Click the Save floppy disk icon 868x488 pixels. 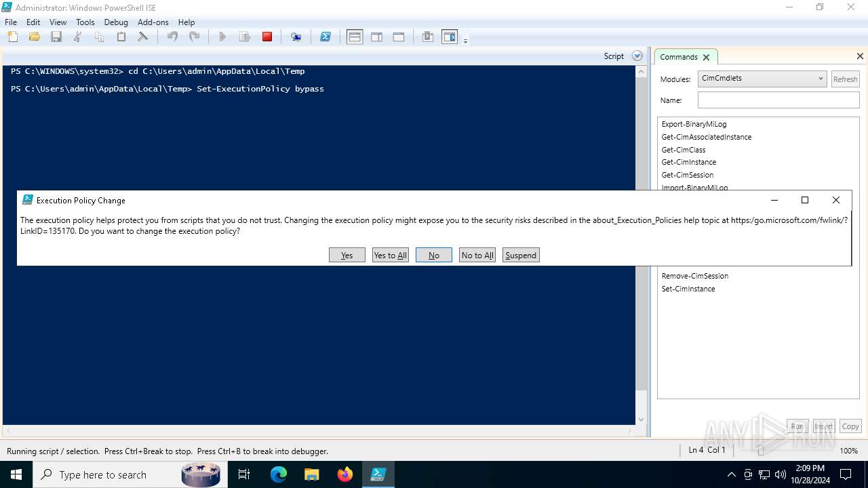coord(56,37)
